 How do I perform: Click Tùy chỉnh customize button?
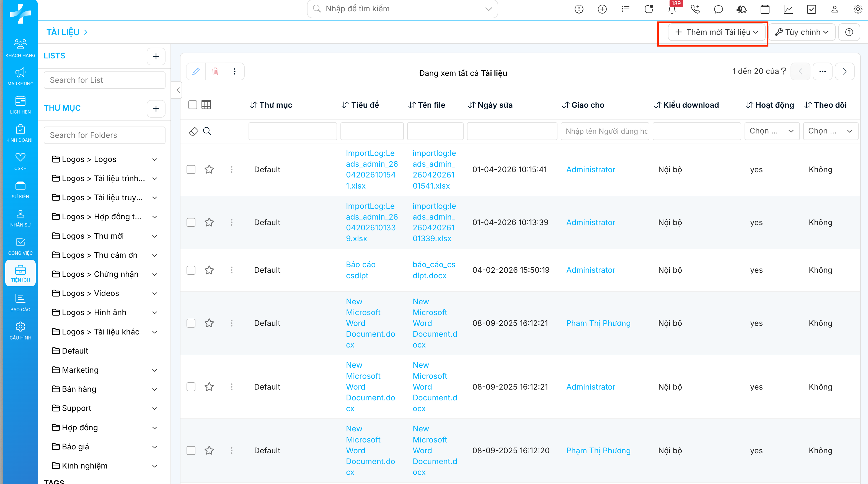click(x=802, y=32)
